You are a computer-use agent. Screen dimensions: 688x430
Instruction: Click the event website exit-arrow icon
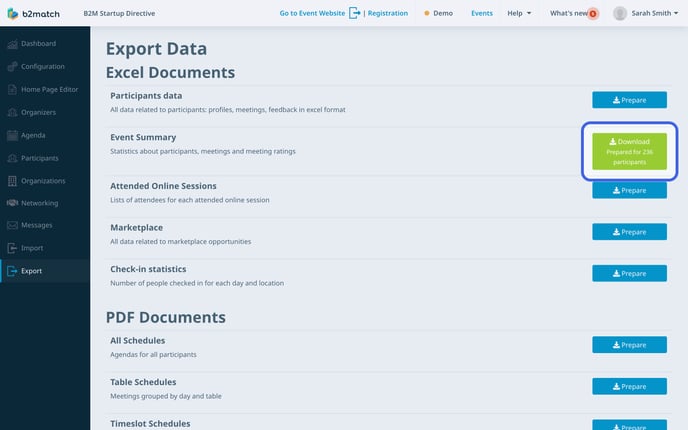(x=355, y=13)
